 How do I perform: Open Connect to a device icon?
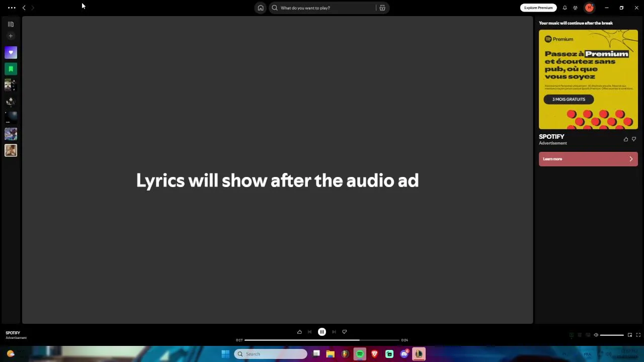(588, 335)
